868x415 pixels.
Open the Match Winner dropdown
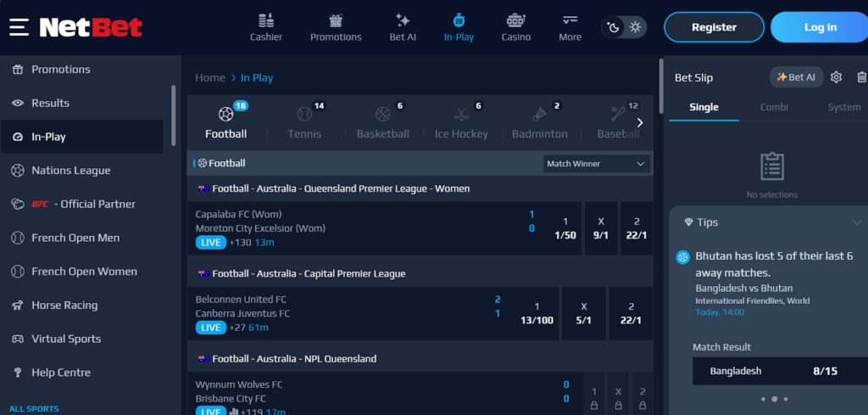(x=596, y=163)
